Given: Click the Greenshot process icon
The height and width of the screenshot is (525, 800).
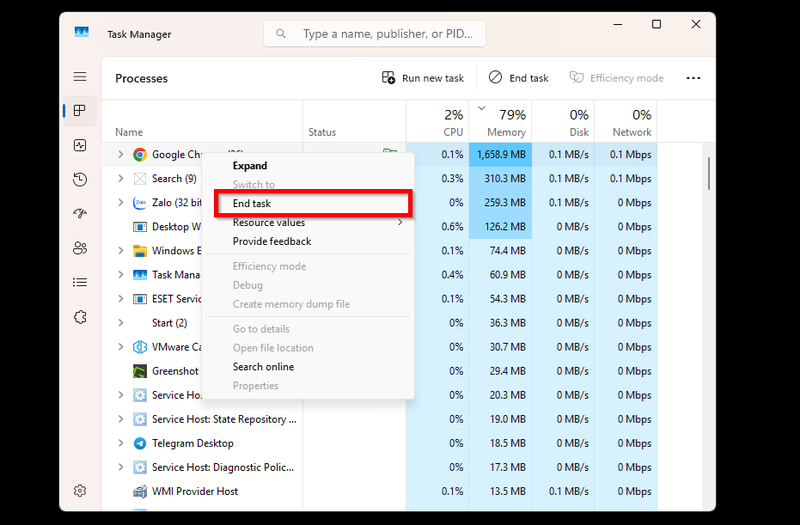Looking at the screenshot, I should tap(139, 371).
